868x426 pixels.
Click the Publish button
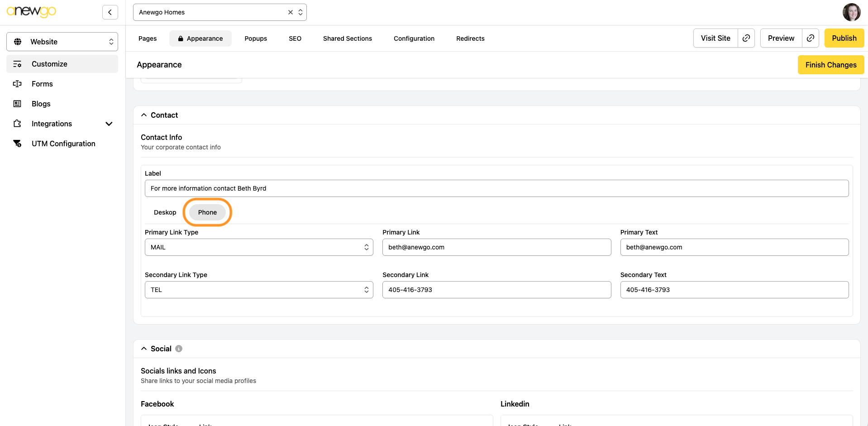pyautogui.click(x=844, y=38)
